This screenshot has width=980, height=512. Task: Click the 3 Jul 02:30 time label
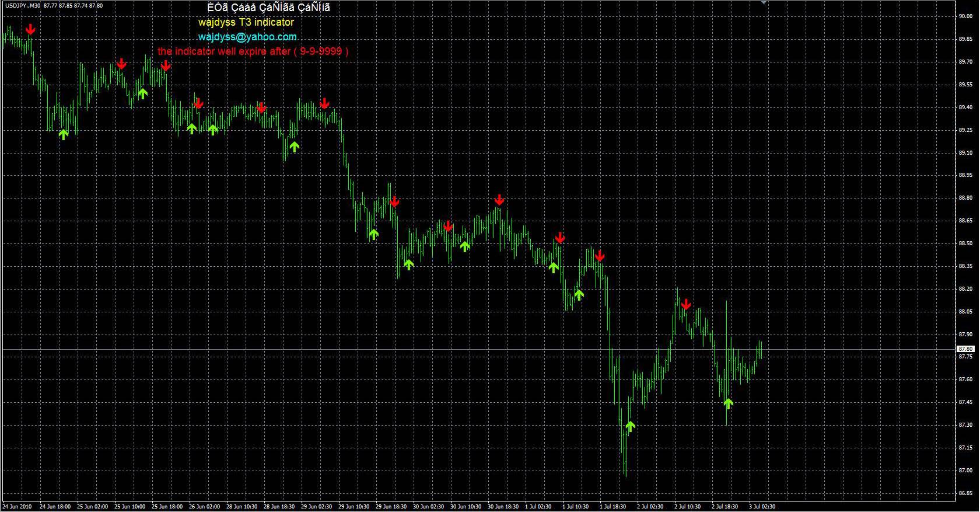pyautogui.click(x=761, y=507)
